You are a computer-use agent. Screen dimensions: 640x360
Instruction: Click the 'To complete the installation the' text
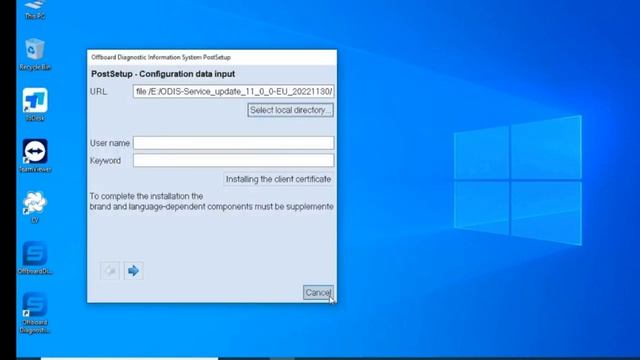(146, 196)
